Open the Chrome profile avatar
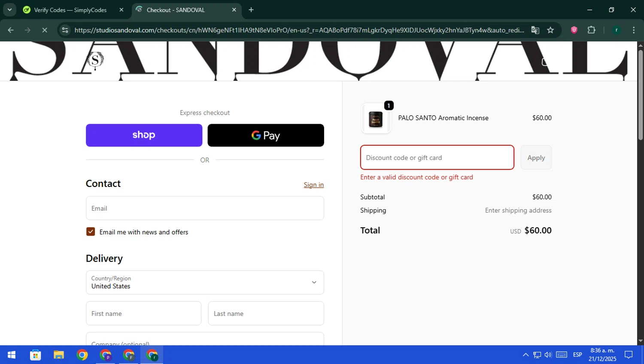Viewport: 644px width, 364px height. coord(617,30)
